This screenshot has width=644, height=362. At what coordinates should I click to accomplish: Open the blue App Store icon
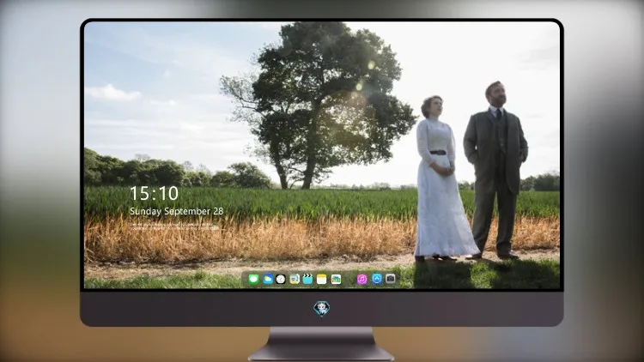376,279
